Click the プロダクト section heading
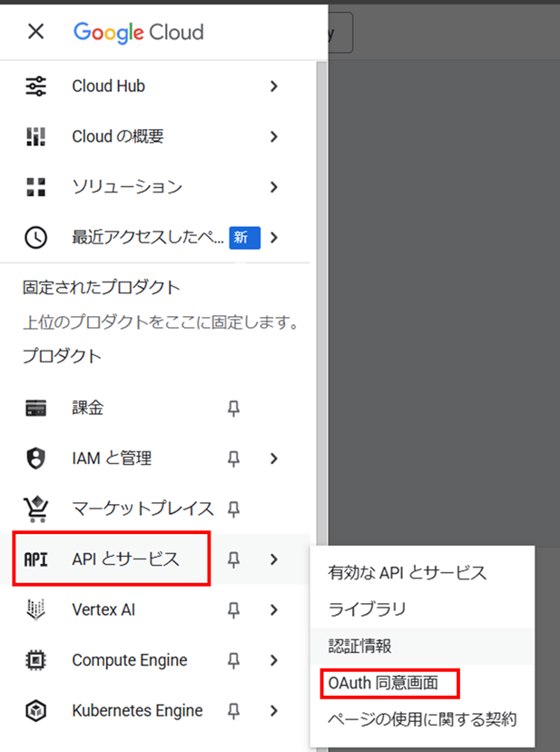 [62, 356]
